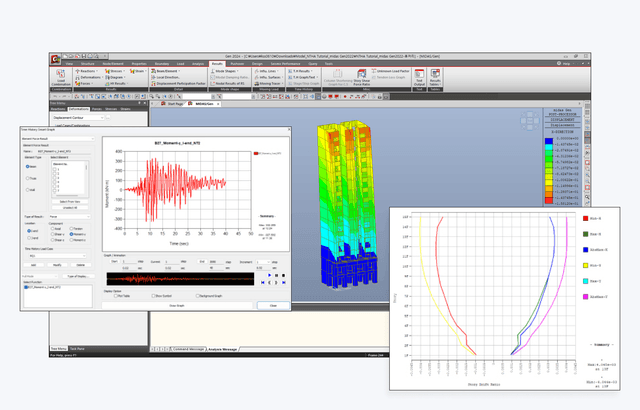
Task: Check the Background Graph option
Action: click(x=195, y=295)
